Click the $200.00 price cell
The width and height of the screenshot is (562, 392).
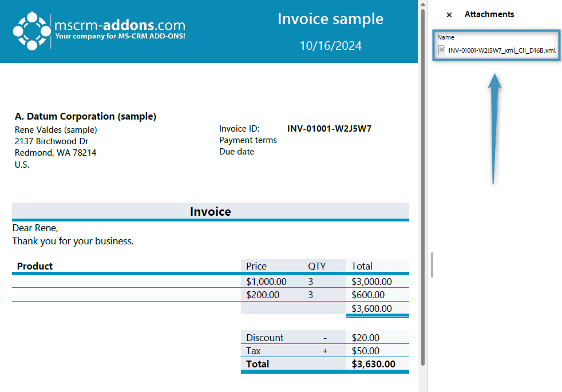[x=263, y=295]
